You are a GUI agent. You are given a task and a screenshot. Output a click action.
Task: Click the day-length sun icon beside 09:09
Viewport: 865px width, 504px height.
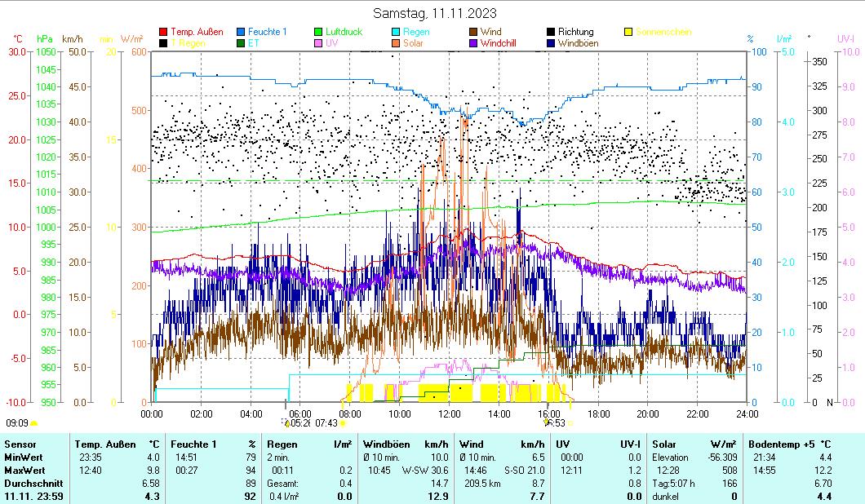(33, 423)
